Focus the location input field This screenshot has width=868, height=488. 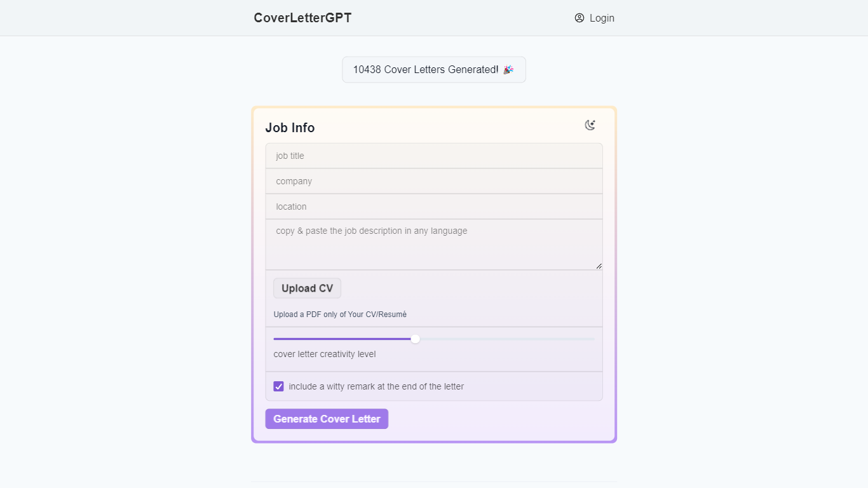(434, 207)
